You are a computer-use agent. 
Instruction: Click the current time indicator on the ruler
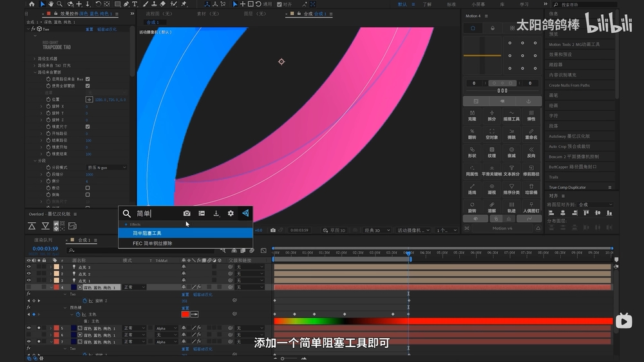[x=408, y=253]
